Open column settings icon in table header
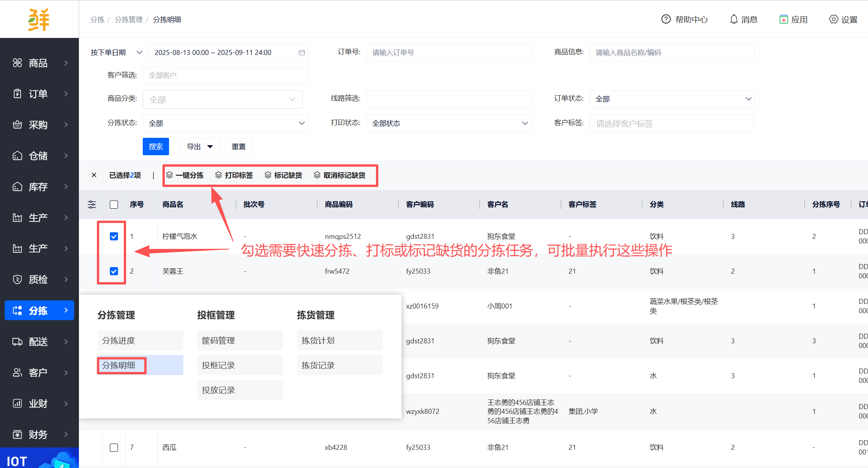 [x=92, y=204]
